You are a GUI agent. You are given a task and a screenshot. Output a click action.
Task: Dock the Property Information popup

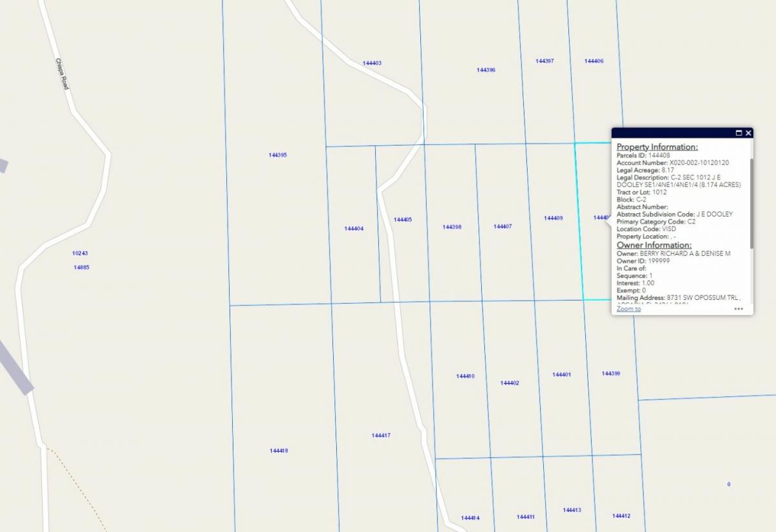(x=738, y=133)
